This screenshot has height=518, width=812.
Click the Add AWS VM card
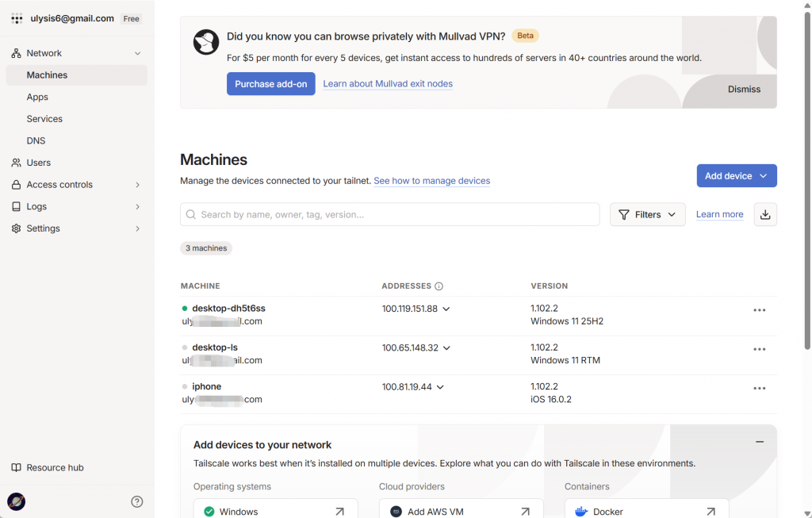pyautogui.click(x=461, y=508)
